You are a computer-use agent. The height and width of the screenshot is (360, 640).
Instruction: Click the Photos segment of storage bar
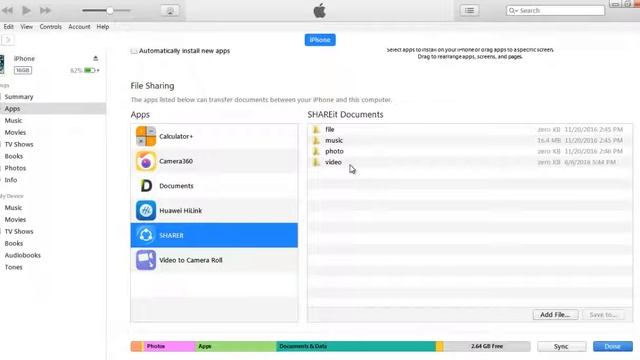[169, 346]
